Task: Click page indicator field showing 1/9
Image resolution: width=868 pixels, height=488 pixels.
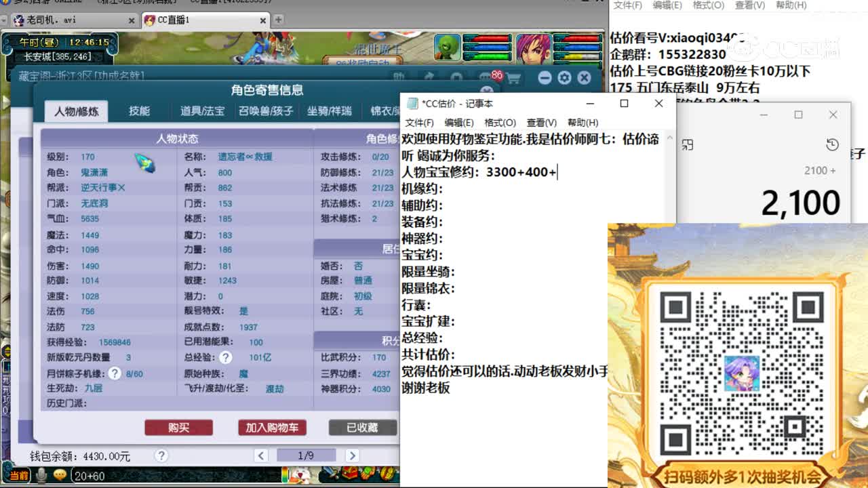Action: point(305,455)
